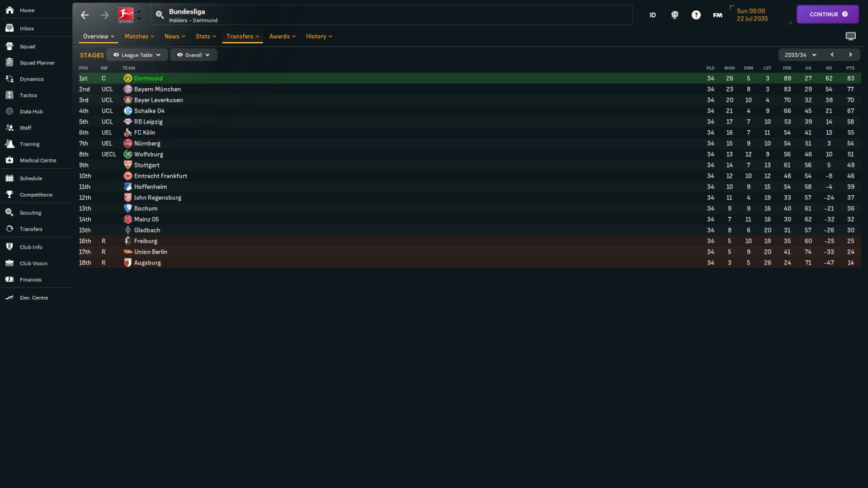Go forward with the right arrow
This screenshot has width=868, height=488.
pyautogui.click(x=104, y=15)
